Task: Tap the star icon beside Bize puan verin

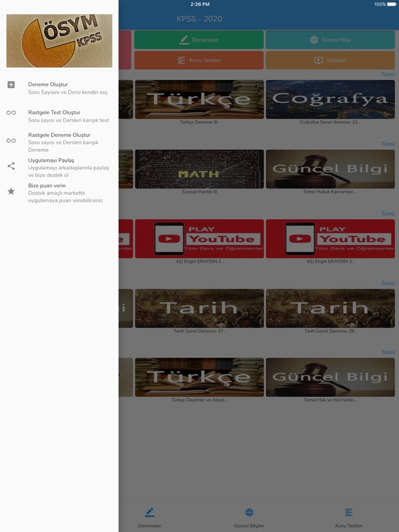Action: 11,192
